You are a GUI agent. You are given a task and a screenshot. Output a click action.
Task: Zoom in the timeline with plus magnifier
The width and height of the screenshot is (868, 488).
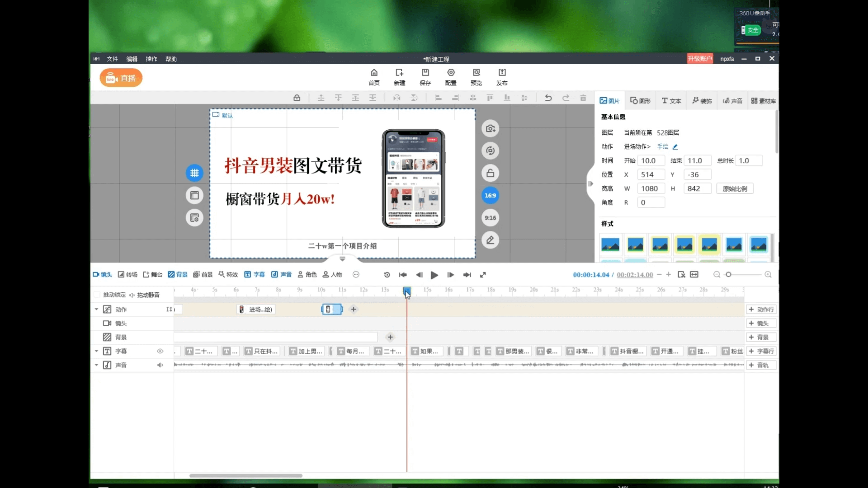pos(768,275)
